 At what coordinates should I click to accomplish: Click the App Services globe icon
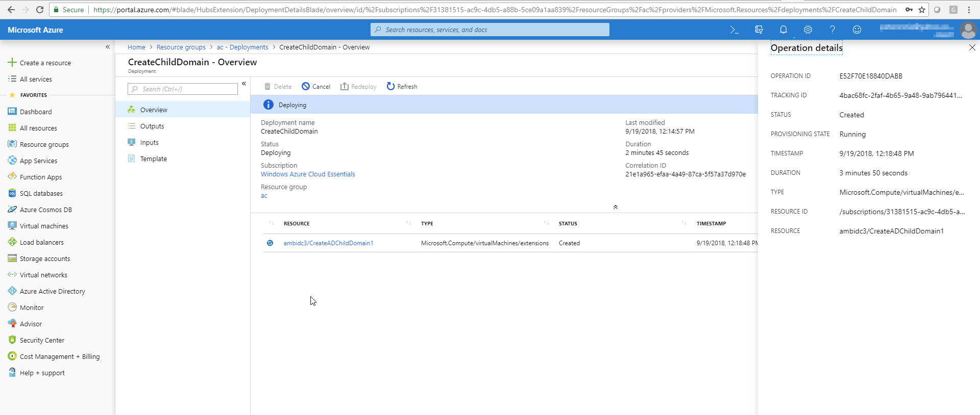(x=12, y=160)
